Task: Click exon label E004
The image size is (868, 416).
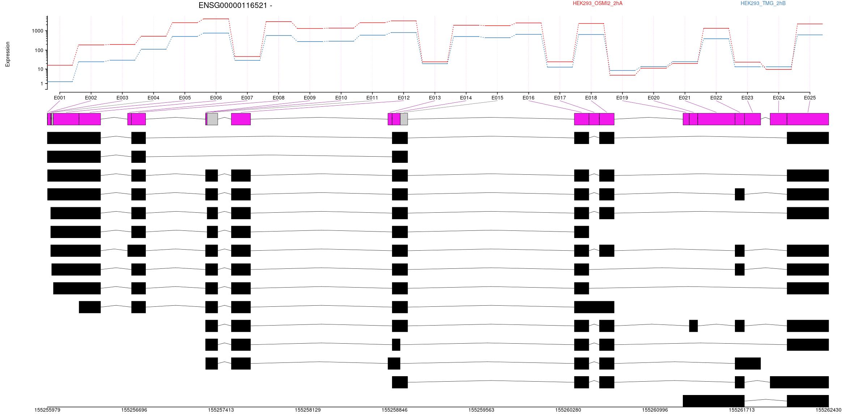Action: click(x=153, y=98)
